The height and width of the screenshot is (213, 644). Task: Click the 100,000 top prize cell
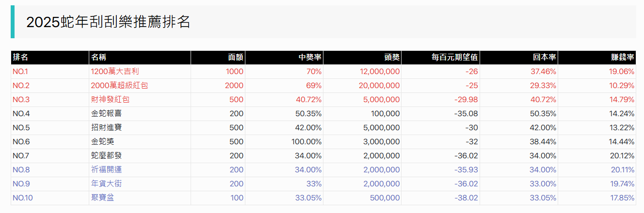(x=362, y=114)
